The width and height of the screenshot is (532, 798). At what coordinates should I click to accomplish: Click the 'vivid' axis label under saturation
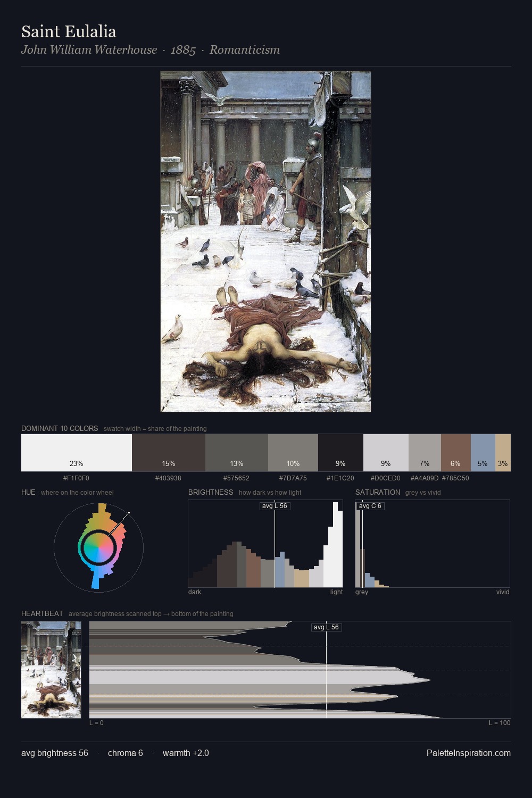(x=503, y=592)
